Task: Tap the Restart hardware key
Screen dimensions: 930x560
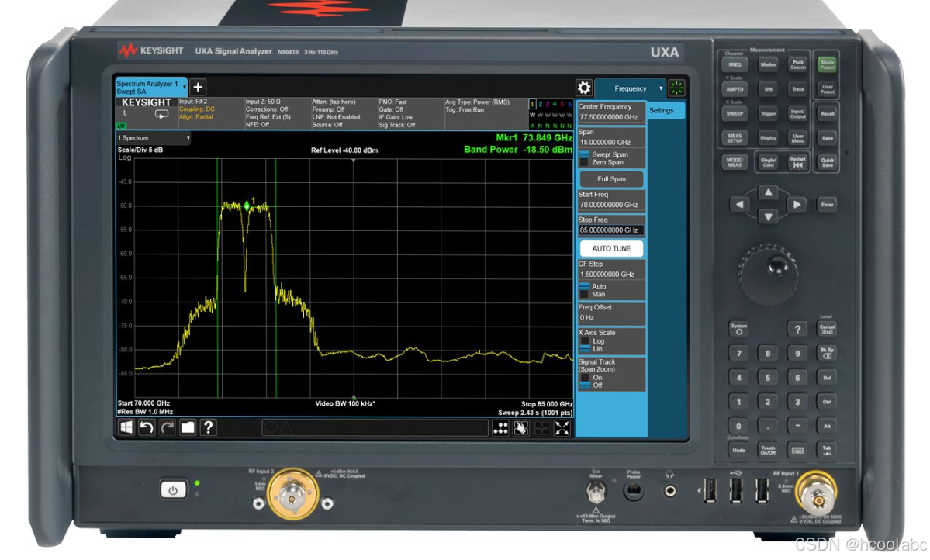Action: click(797, 162)
